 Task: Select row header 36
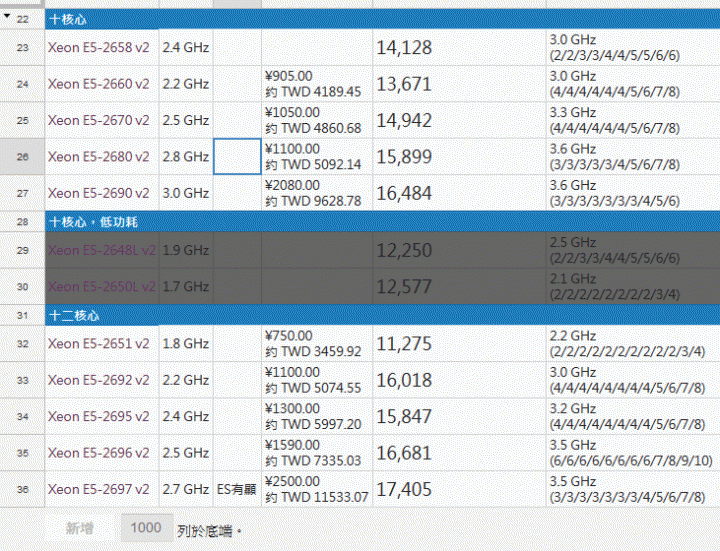22,489
